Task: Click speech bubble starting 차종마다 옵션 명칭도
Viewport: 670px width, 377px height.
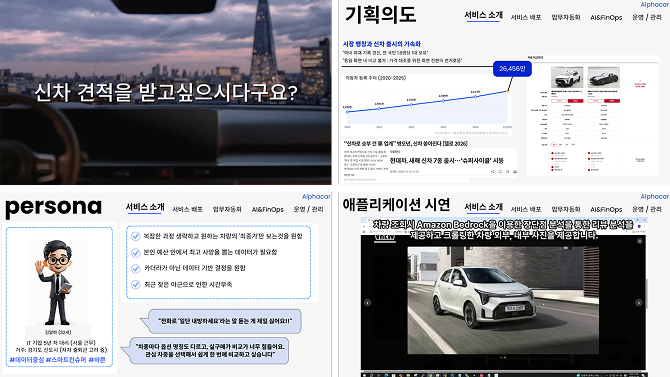Action: tap(205, 351)
